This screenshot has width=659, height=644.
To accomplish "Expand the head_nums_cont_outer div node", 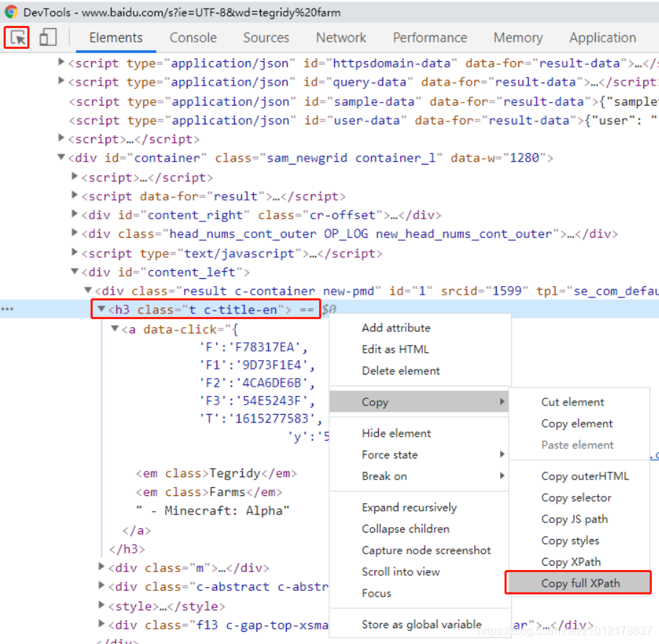I will pyautogui.click(x=75, y=232).
